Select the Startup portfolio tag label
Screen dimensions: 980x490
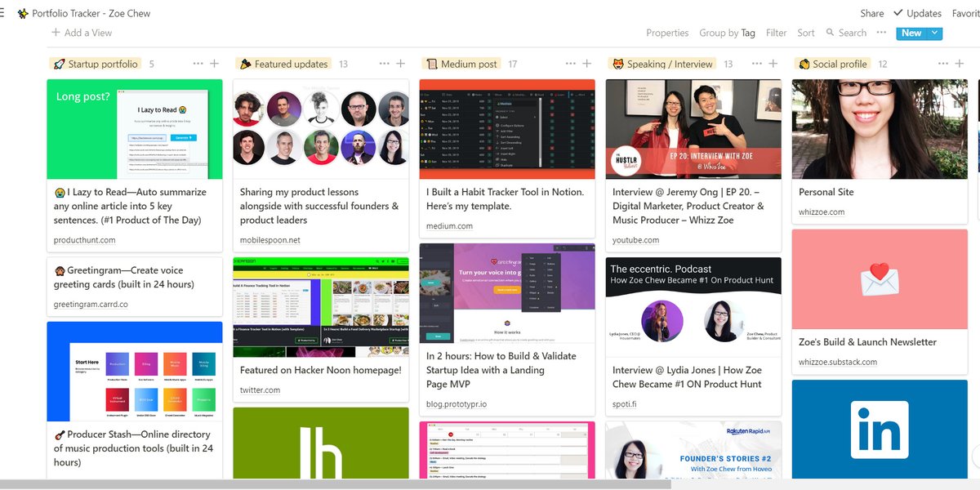click(95, 64)
